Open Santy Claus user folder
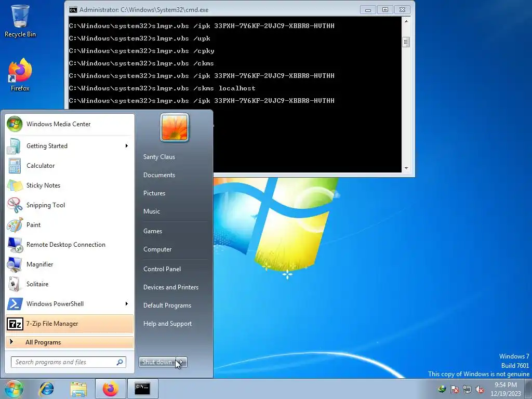Viewport: 532px width, 399px height. point(159,157)
